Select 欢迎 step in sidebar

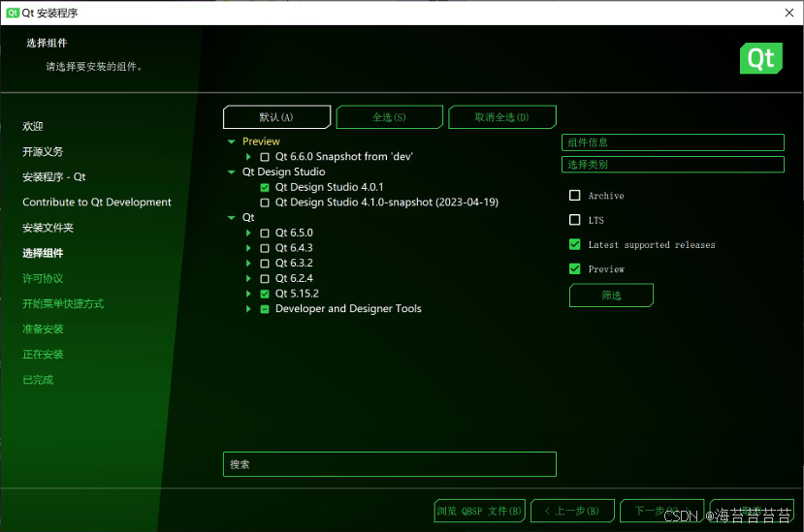[33, 127]
